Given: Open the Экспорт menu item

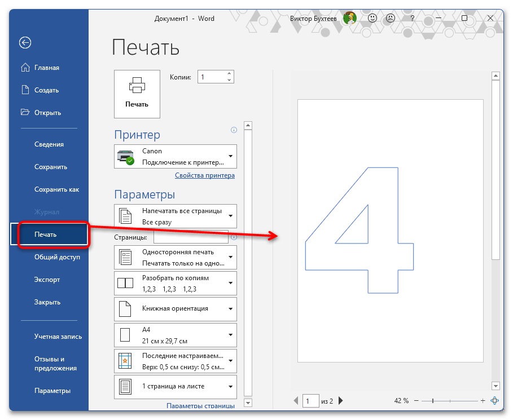Looking at the screenshot, I should [47, 280].
